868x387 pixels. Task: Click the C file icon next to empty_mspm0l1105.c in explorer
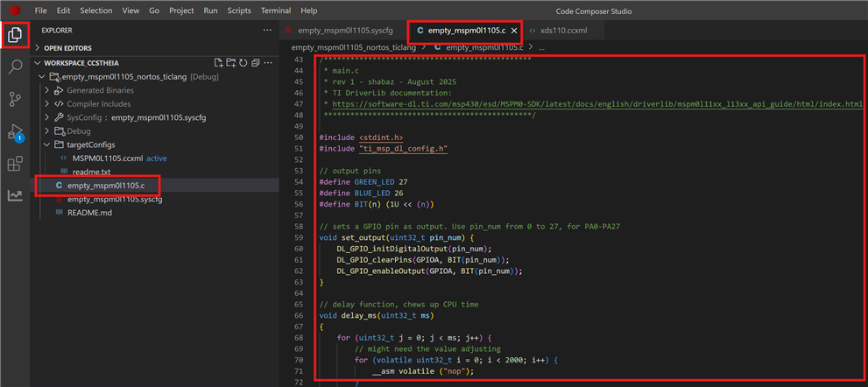pyautogui.click(x=60, y=186)
